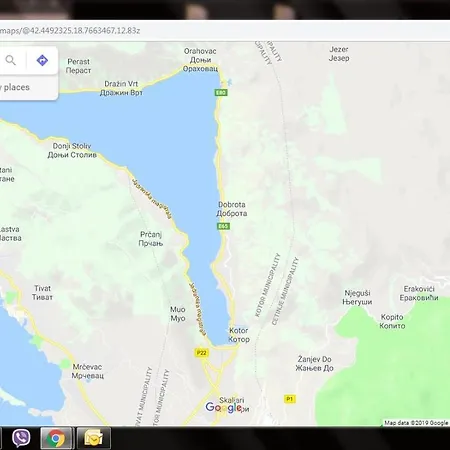Click the Map data ©2019 Google text
The height and width of the screenshot is (450, 450).
point(416,423)
